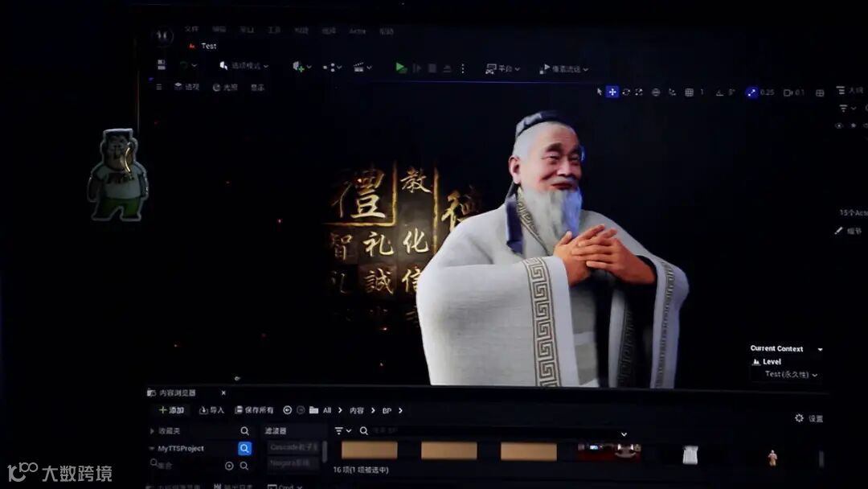Click the Stop playback square icon
This screenshot has width=868, height=489.
click(x=432, y=68)
